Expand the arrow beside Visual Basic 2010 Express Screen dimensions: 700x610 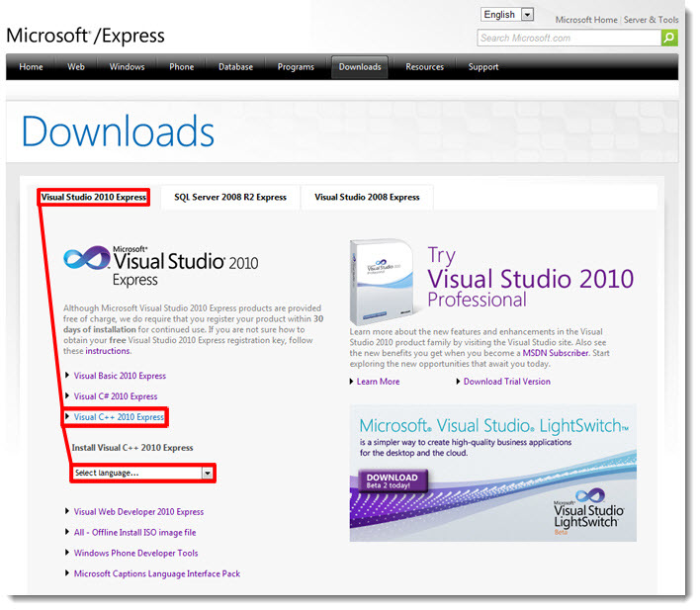pos(67,375)
